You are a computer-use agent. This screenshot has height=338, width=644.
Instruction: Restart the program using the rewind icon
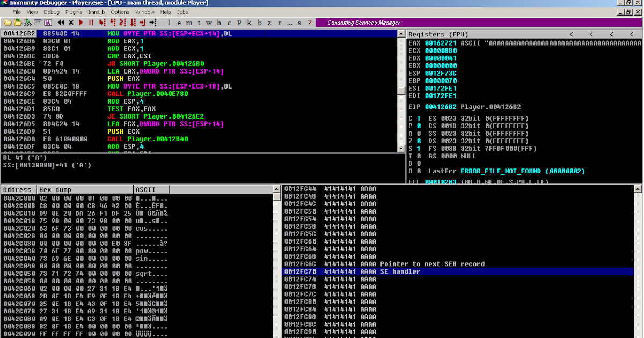click(x=61, y=22)
